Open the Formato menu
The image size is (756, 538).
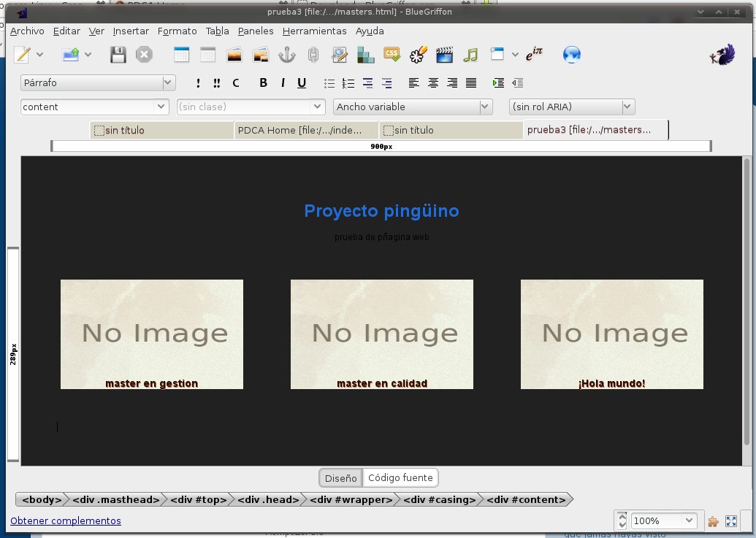pos(177,31)
